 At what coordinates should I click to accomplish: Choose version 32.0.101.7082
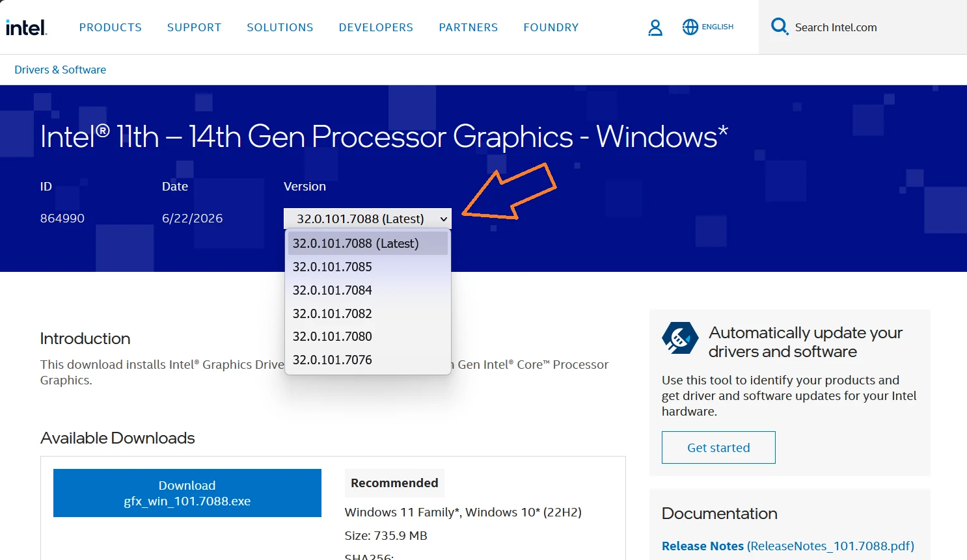[x=368, y=313]
